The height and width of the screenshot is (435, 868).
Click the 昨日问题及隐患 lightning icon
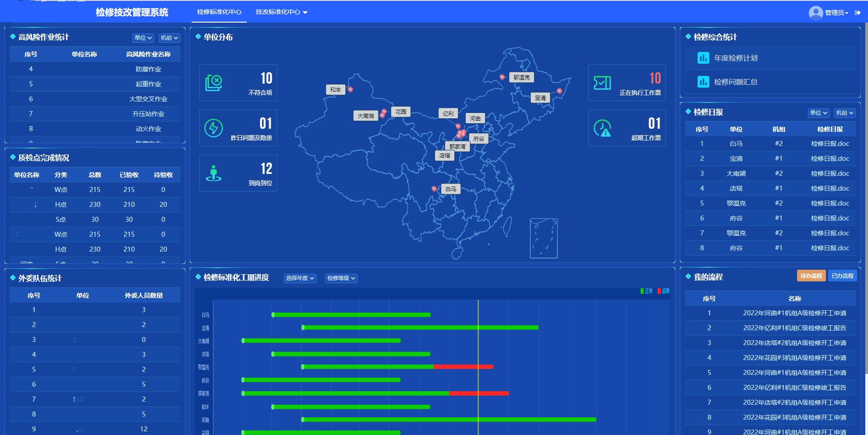pos(213,128)
